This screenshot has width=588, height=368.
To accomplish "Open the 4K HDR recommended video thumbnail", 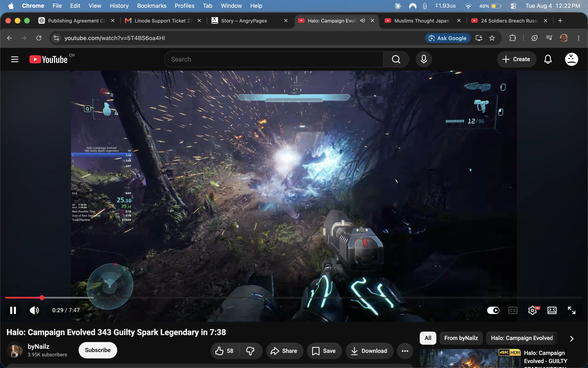I will [470, 359].
